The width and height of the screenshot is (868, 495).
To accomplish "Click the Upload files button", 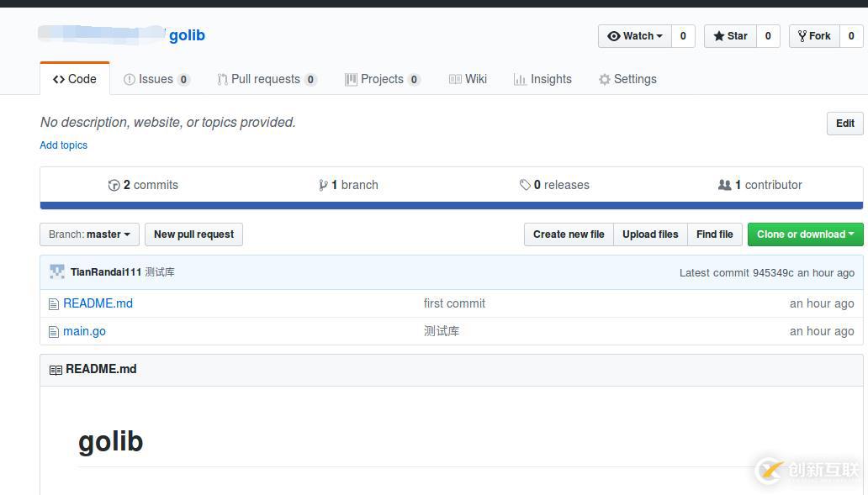I will [650, 234].
